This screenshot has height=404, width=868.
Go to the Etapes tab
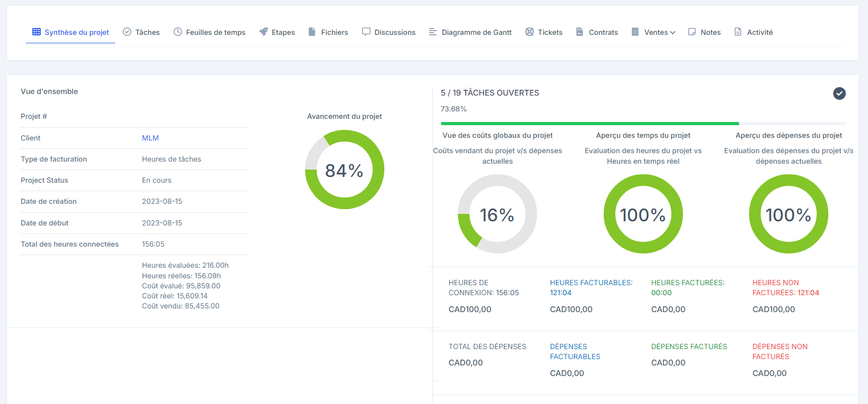tap(277, 32)
